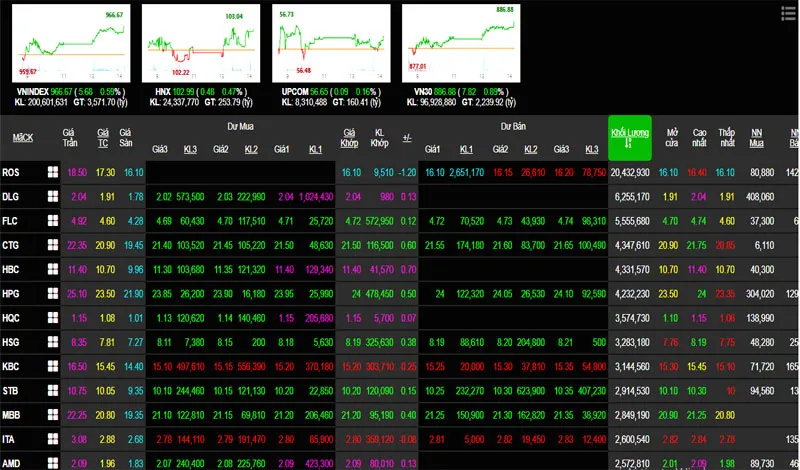This screenshot has height=470, width=800.
Task: Open the grid icon in HQC row
Action: pyautogui.click(x=53, y=318)
